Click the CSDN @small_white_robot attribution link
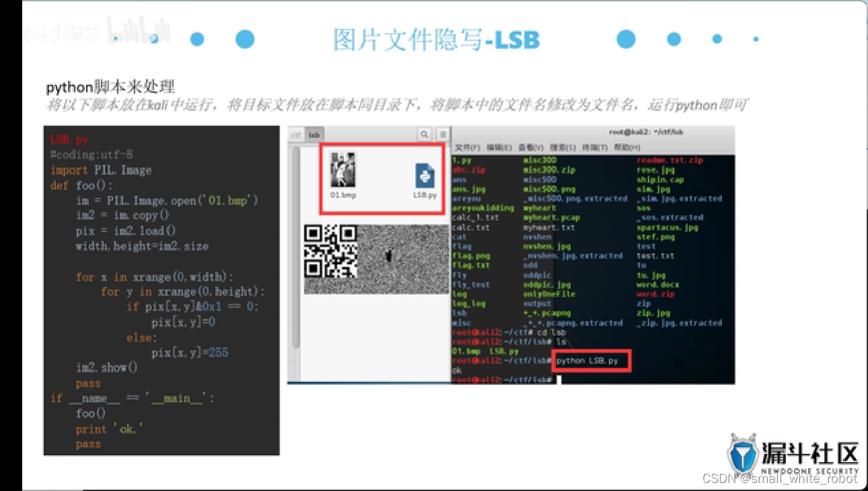The image size is (868, 491). (780, 479)
